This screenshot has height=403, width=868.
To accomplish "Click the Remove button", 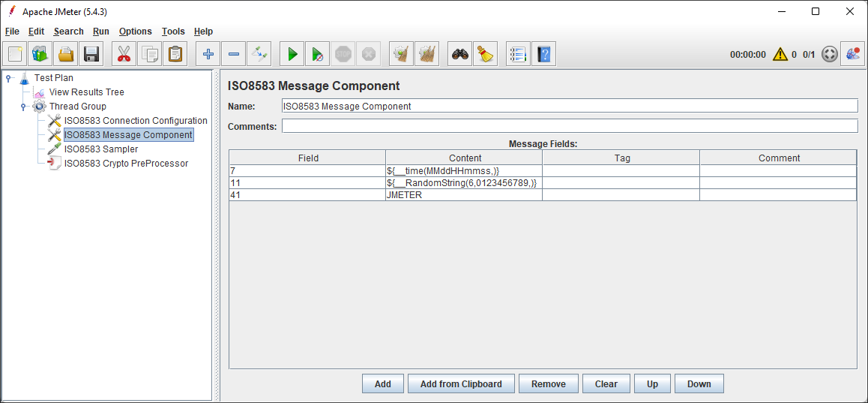I will [x=549, y=383].
